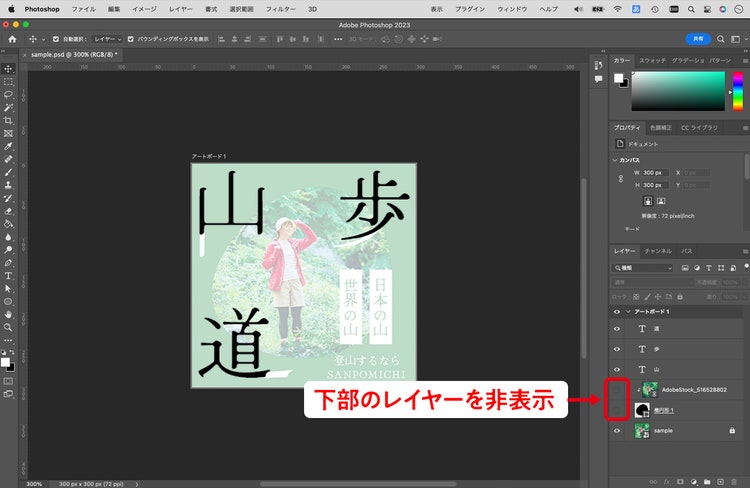
Task: Click the blue 共有 share button
Action: coord(698,39)
